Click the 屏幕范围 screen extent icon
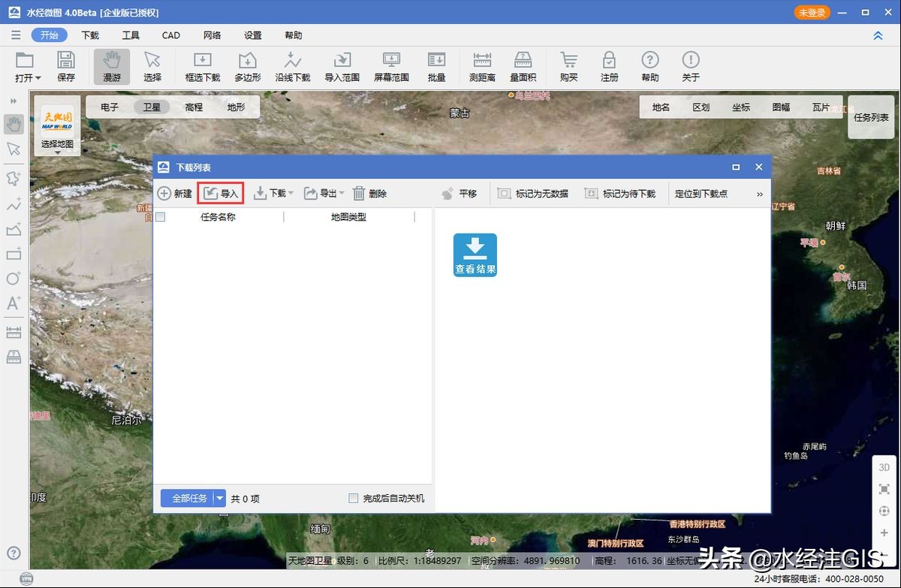Screen dimensions: 901x588 click(x=390, y=66)
